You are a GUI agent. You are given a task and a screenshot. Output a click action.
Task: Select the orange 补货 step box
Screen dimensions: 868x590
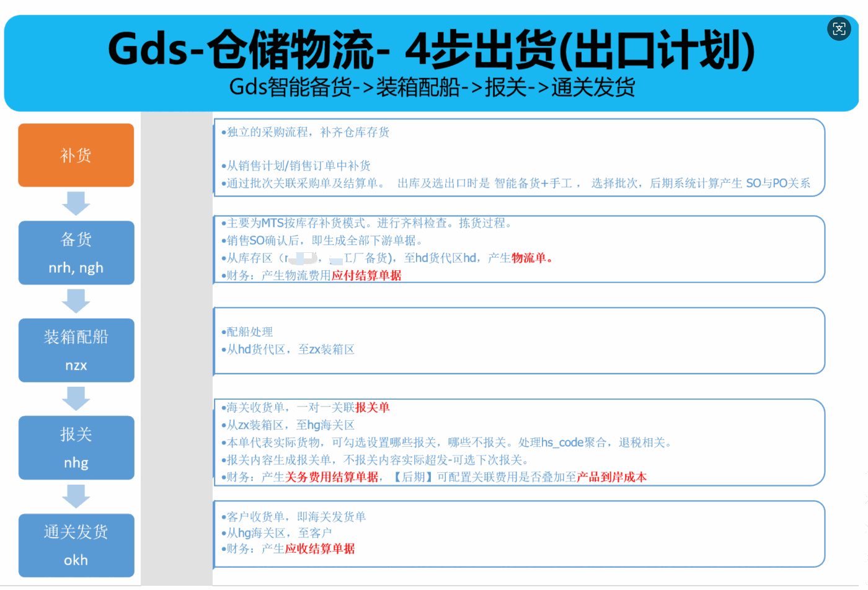(76, 155)
